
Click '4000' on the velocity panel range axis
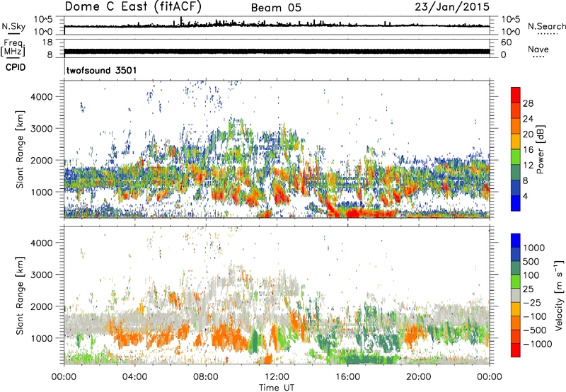click(x=41, y=243)
